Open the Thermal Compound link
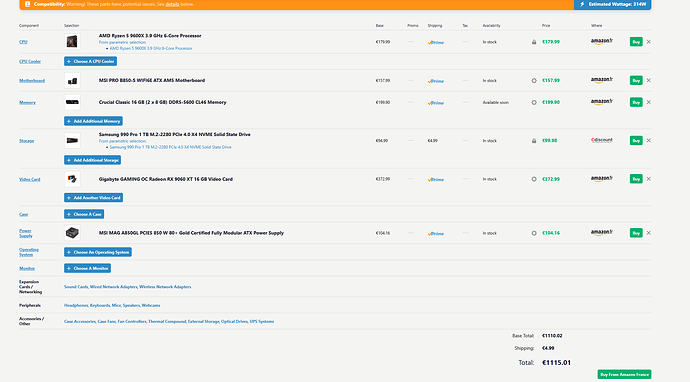This screenshot has width=690, height=382. pyautogui.click(x=167, y=322)
